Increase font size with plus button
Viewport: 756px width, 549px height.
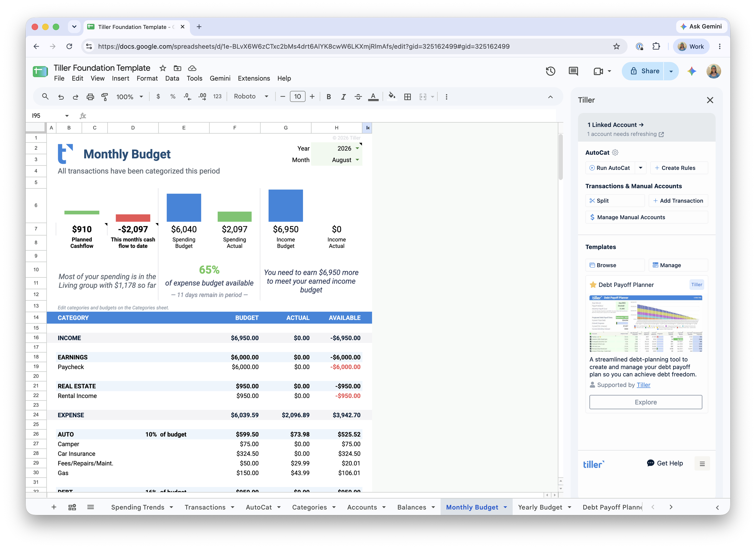click(312, 96)
